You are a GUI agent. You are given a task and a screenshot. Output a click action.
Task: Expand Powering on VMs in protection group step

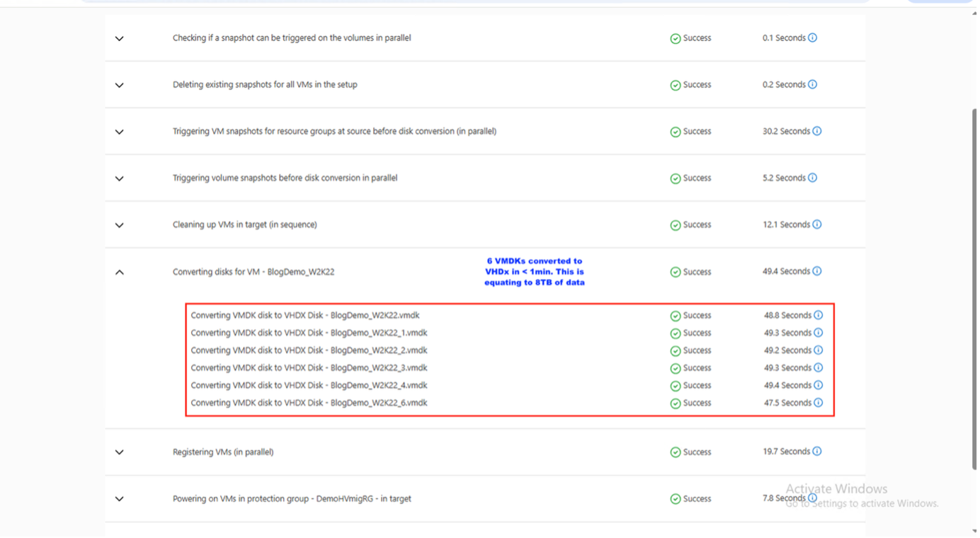(120, 499)
